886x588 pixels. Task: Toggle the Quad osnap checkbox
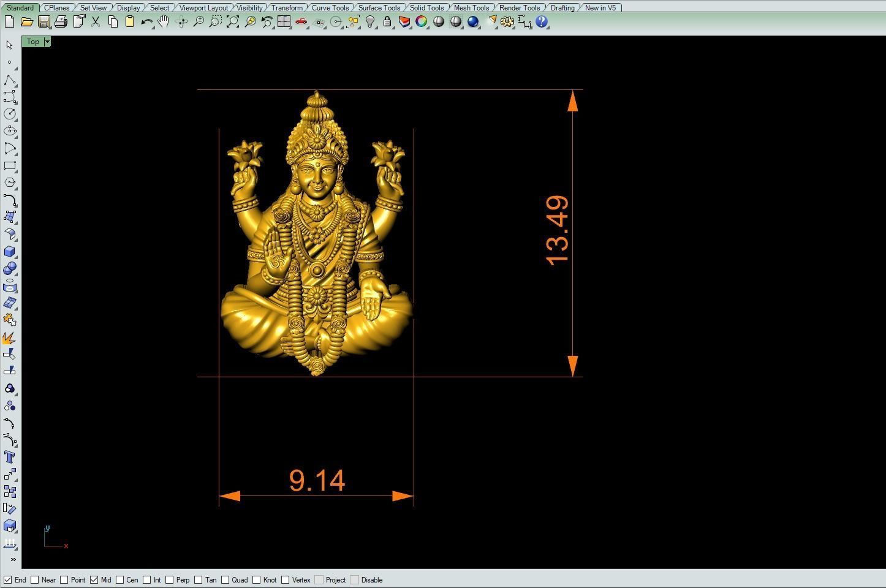click(225, 579)
